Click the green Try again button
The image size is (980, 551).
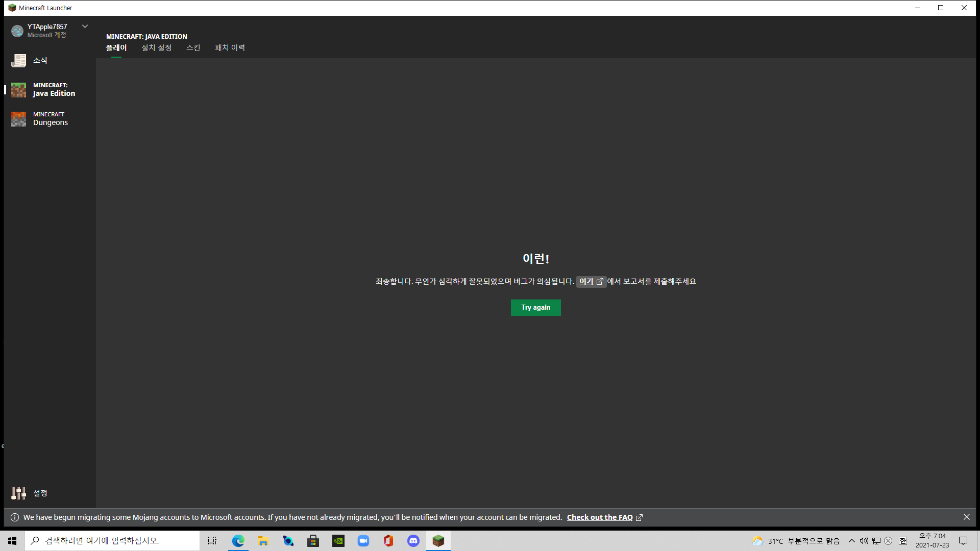pos(535,308)
